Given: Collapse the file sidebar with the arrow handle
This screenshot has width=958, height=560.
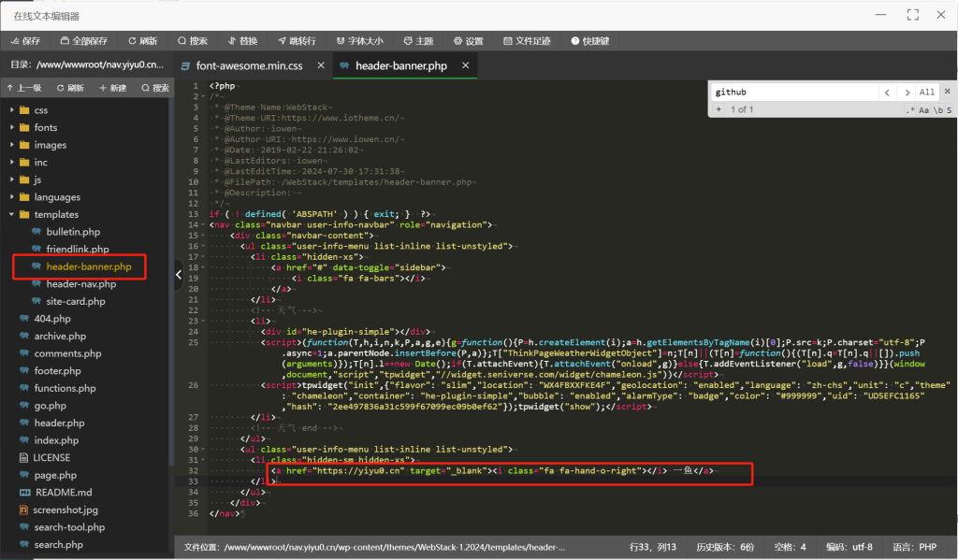Looking at the screenshot, I should coord(179,274).
